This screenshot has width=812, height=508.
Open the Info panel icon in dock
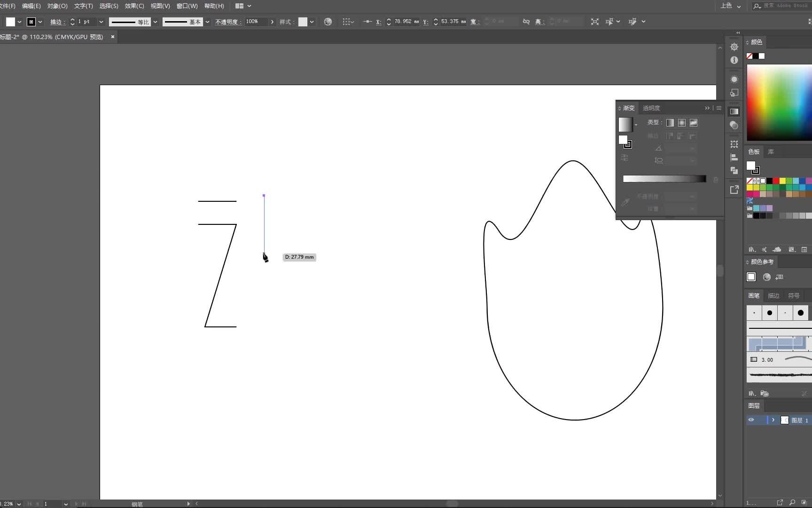[734, 60]
